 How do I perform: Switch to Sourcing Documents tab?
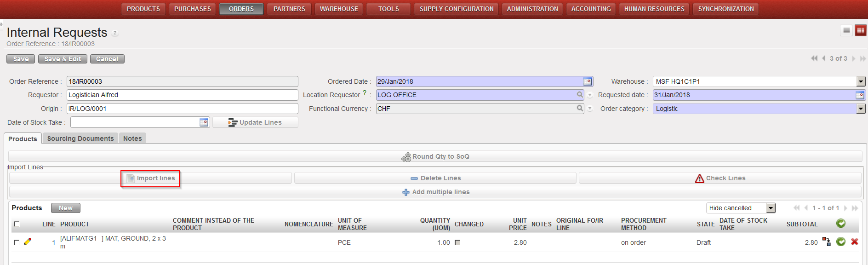(x=80, y=138)
